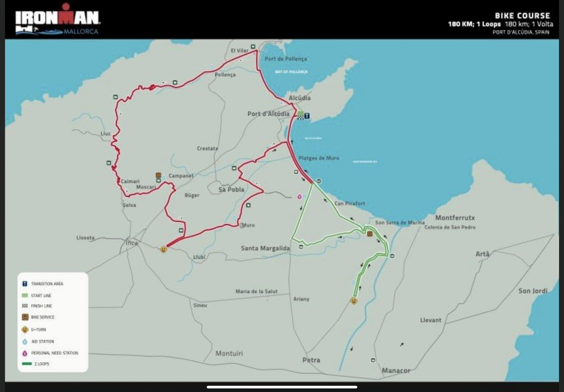Tap the 'Montuïri' map label

click(x=229, y=353)
